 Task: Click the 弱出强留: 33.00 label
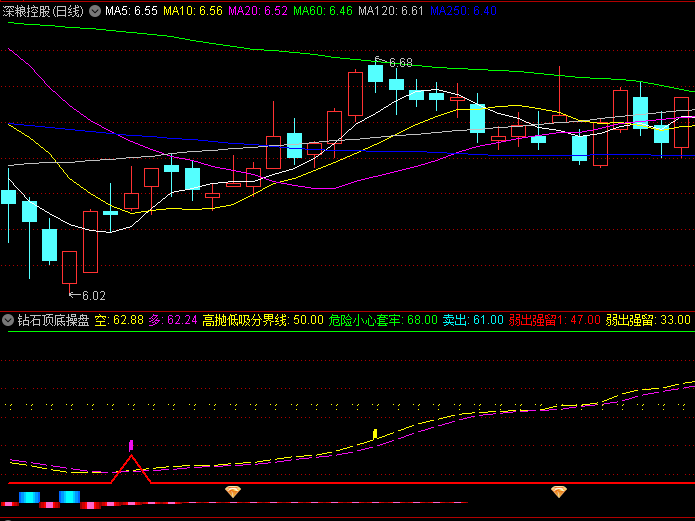click(x=648, y=320)
